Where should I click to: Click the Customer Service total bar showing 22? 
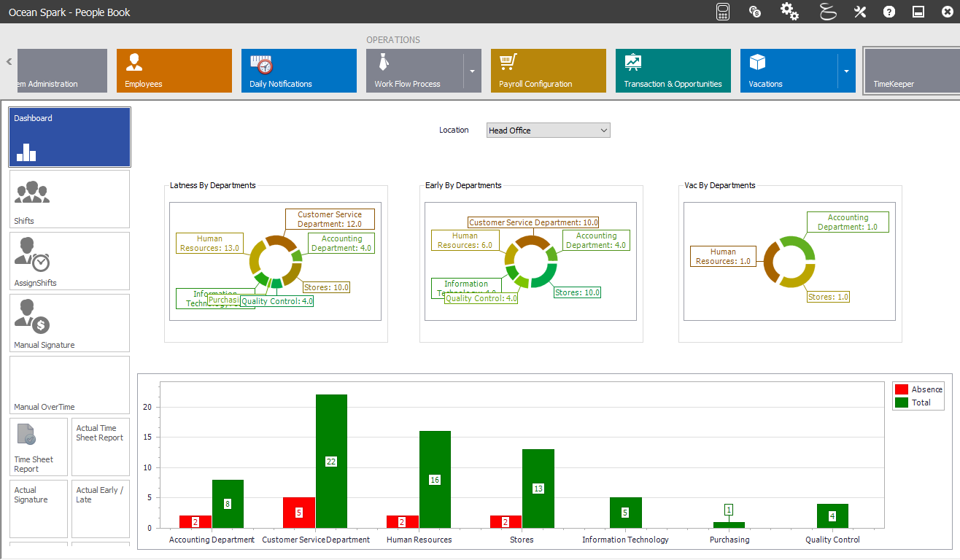pos(331,461)
